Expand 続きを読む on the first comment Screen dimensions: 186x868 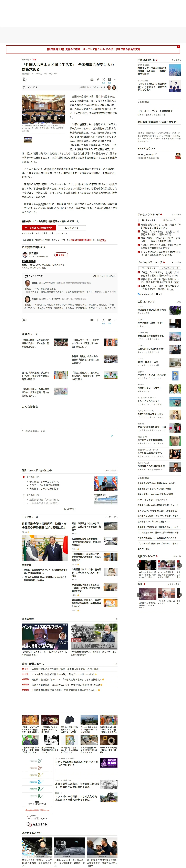(109, 292)
